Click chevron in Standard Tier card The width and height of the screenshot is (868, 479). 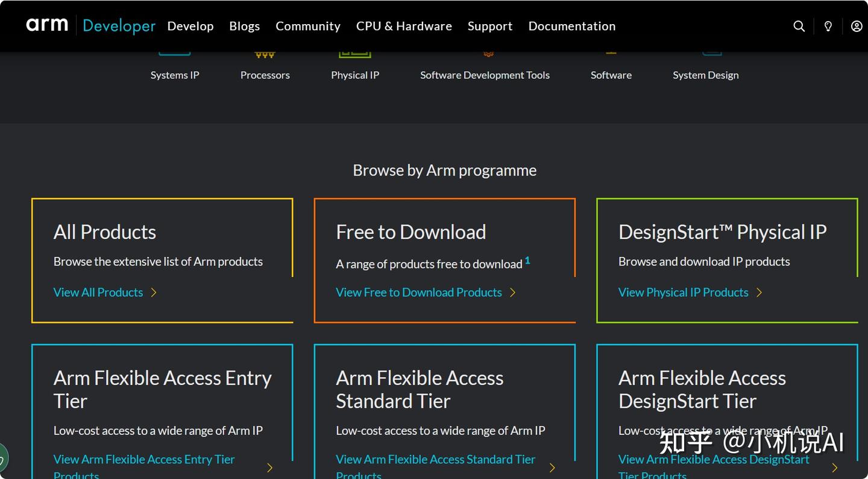tap(552, 468)
